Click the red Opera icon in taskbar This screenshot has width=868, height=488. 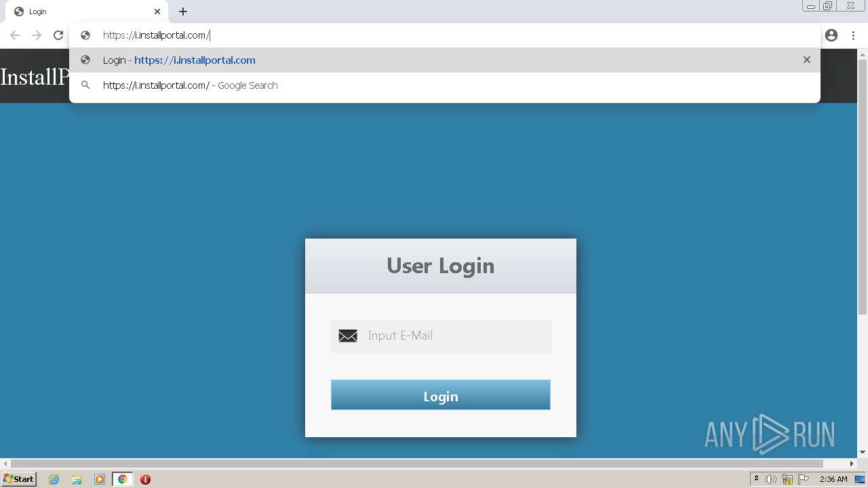[x=145, y=479]
